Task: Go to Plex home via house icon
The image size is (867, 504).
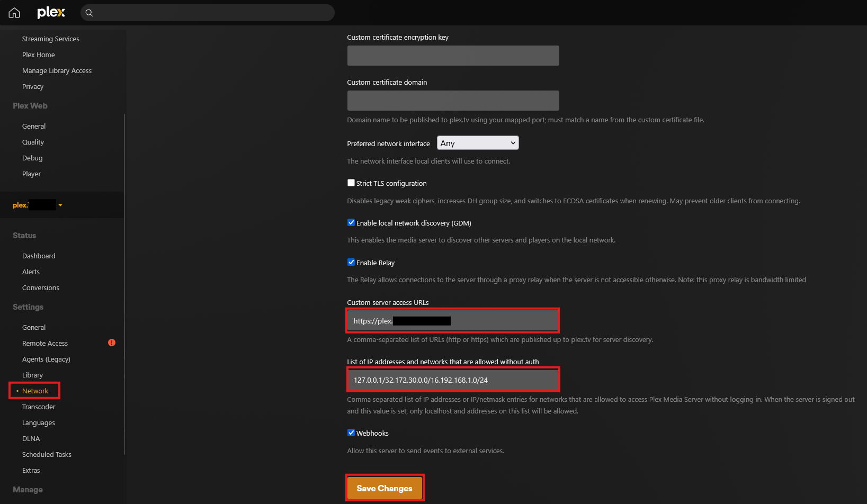Action: click(14, 13)
